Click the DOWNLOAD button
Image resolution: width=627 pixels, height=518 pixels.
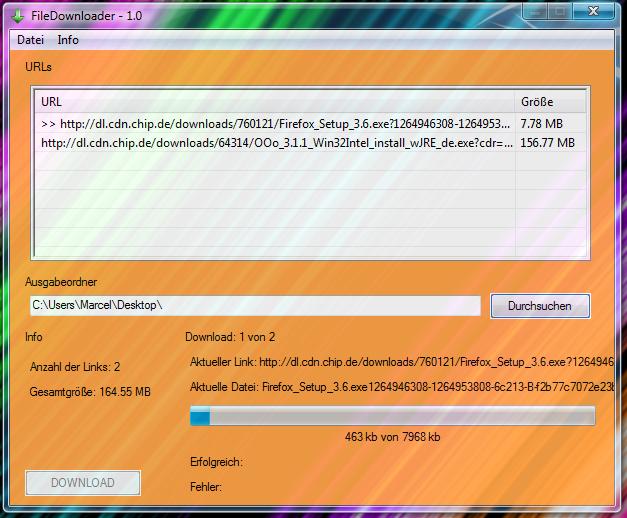tap(83, 483)
